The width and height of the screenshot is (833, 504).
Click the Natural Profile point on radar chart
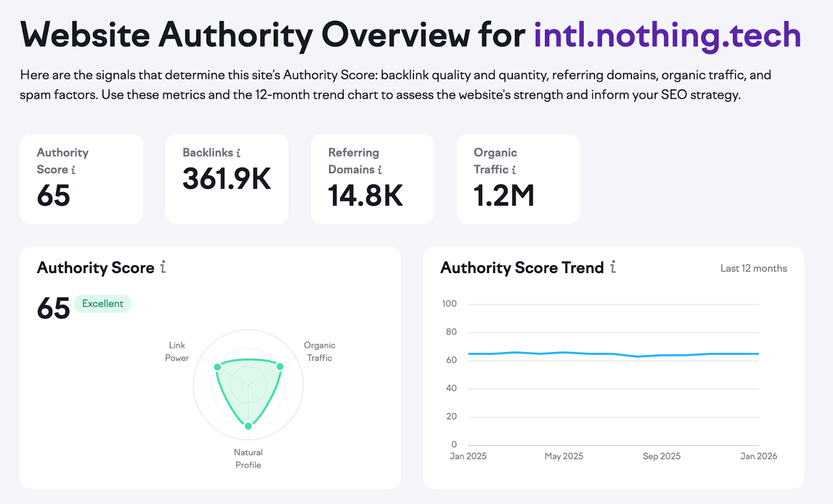248,426
